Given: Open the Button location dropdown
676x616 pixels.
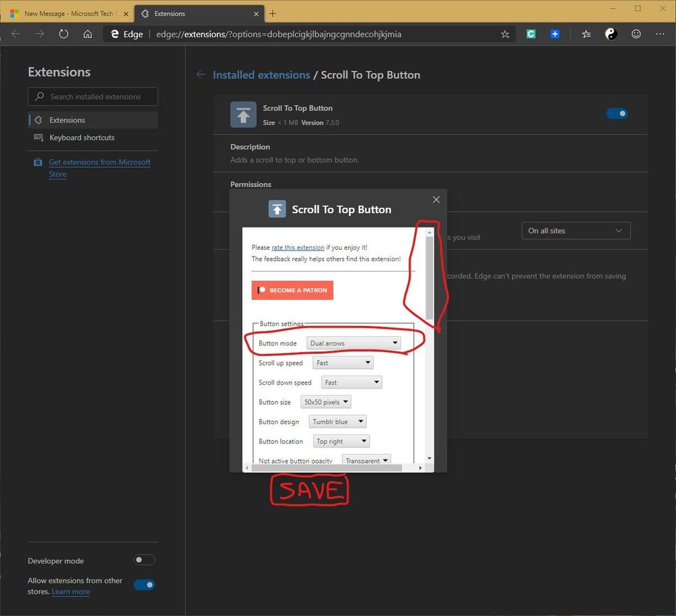Looking at the screenshot, I should click(x=342, y=441).
